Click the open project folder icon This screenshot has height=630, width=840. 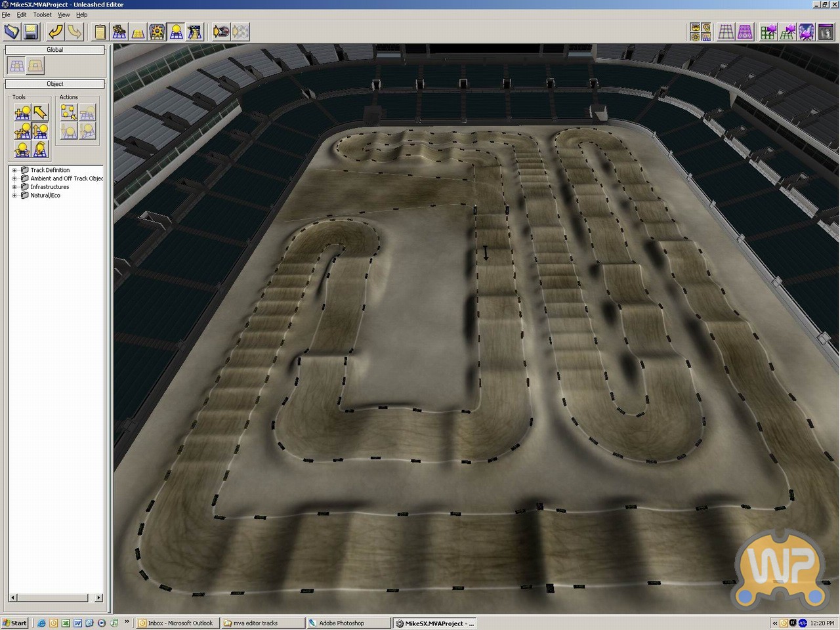tap(12, 31)
